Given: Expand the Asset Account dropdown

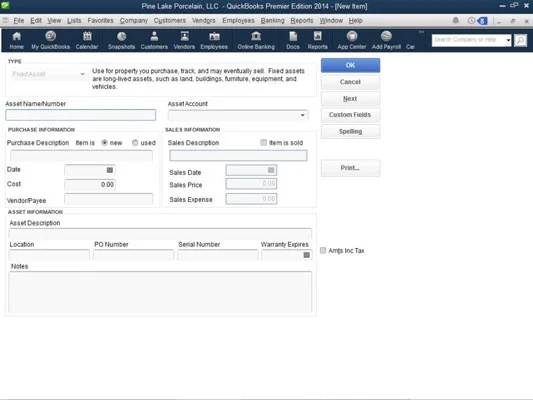Looking at the screenshot, I should (x=302, y=115).
